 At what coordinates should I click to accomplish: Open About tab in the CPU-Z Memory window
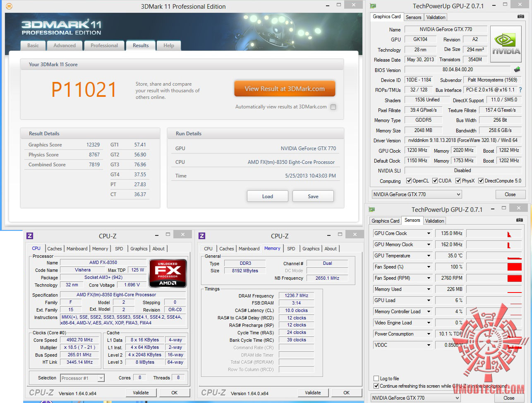(331, 249)
